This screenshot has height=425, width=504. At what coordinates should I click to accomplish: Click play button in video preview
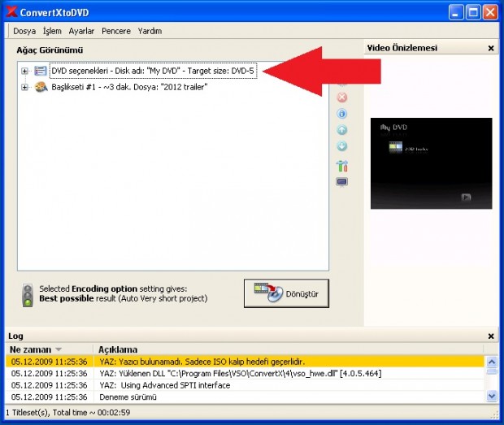pyautogui.click(x=466, y=197)
